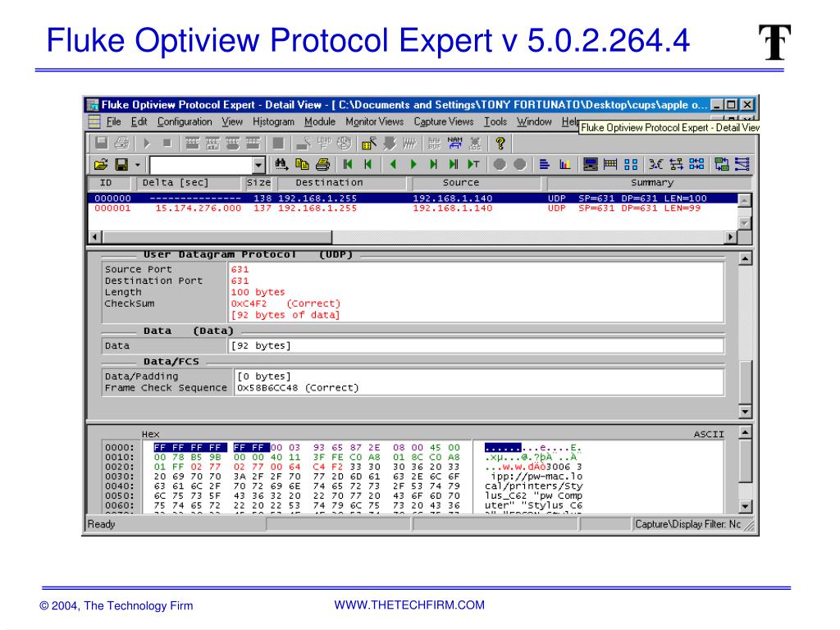Click the Delta [sec] column header
Image resolution: width=840 pixels, height=630 pixels.
(x=188, y=183)
